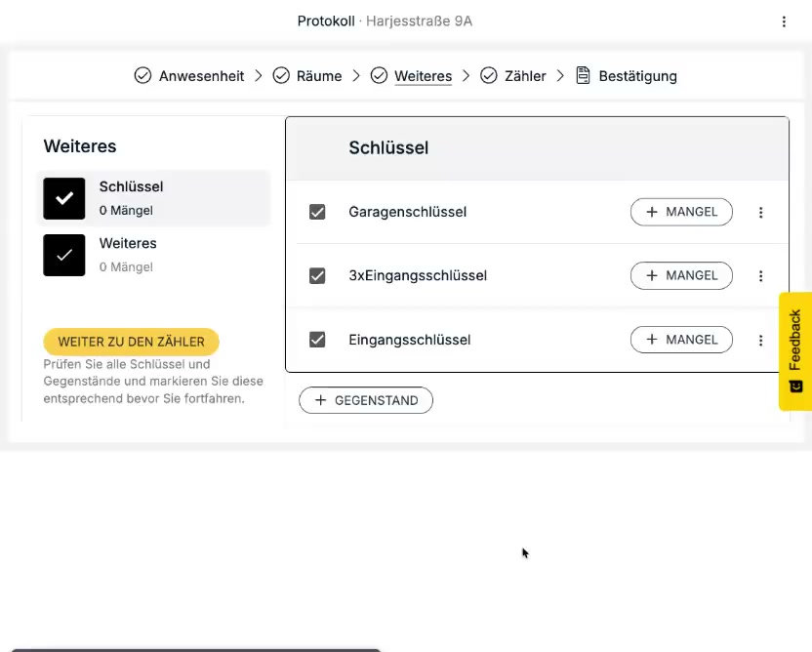Click the document icon before Bestätigung
812x652 pixels.
click(x=584, y=76)
